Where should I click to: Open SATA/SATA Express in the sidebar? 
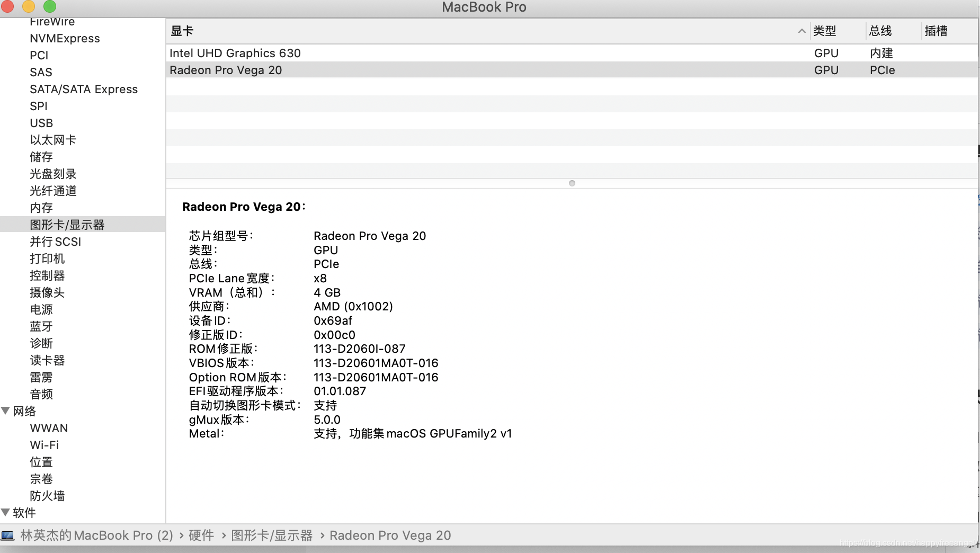(x=84, y=90)
